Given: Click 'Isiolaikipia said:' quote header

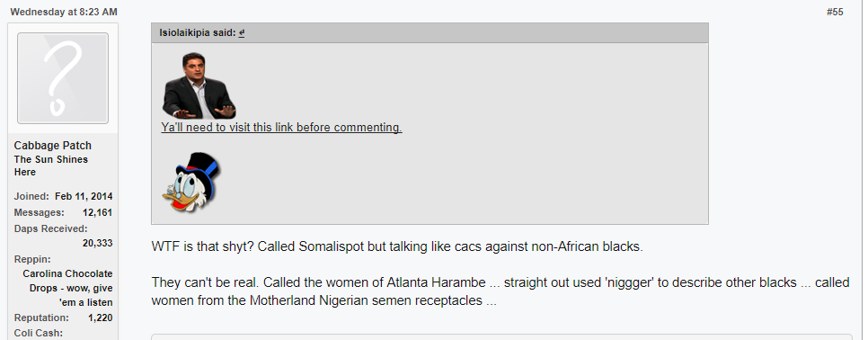Looking at the screenshot, I should tap(199, 32).
